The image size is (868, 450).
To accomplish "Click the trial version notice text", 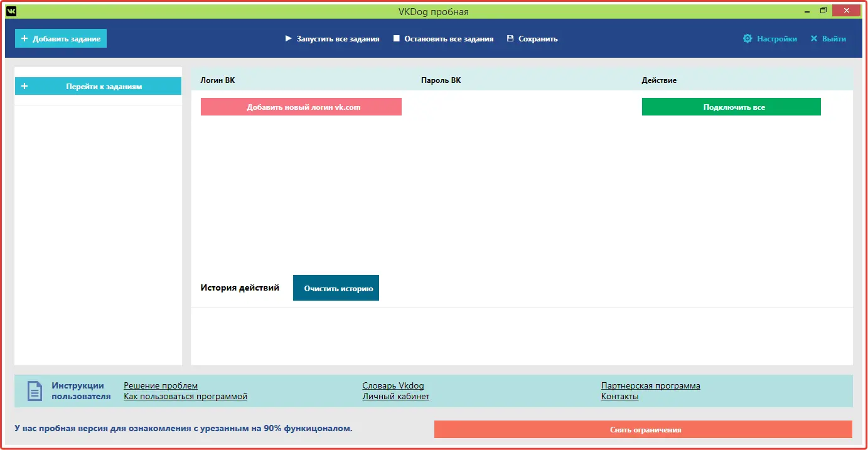I will tap(183, 429).
